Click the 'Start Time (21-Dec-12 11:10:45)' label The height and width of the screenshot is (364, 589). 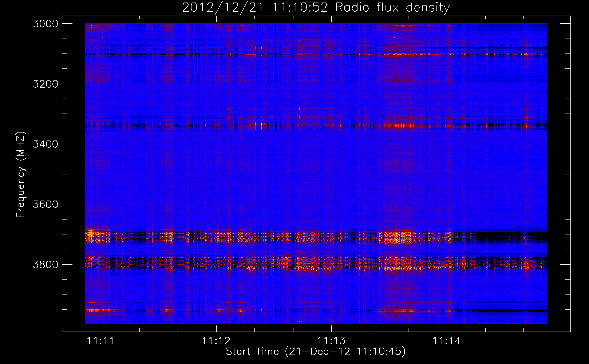pyautogui.click(x=316, y=352)
